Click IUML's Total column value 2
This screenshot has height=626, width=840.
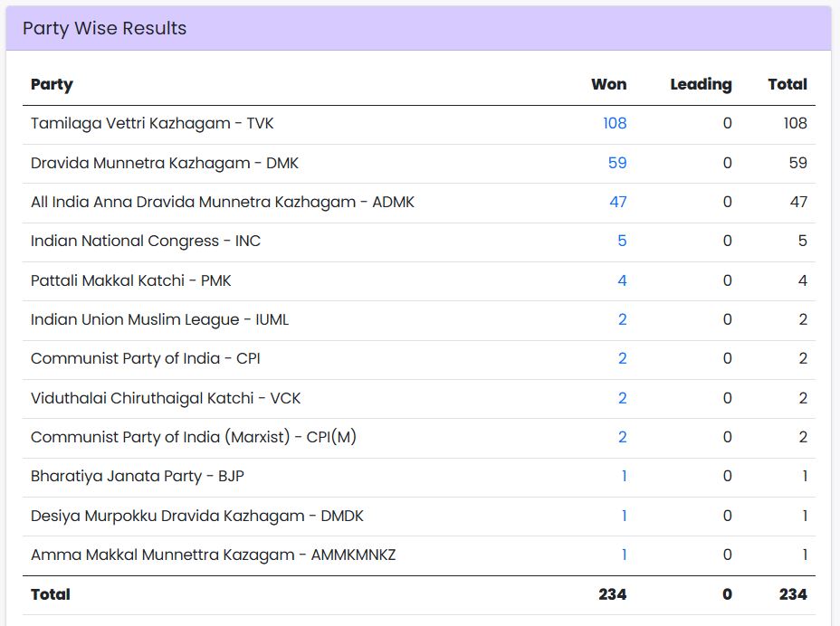pyautogui.click(x=803, y=319)
